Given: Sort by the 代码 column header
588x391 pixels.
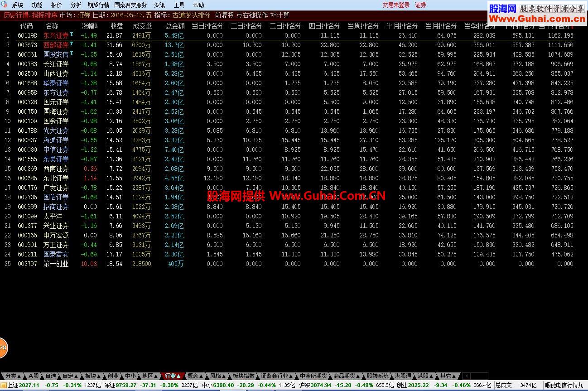Looking at the screenshot, I should coord(27,26).
